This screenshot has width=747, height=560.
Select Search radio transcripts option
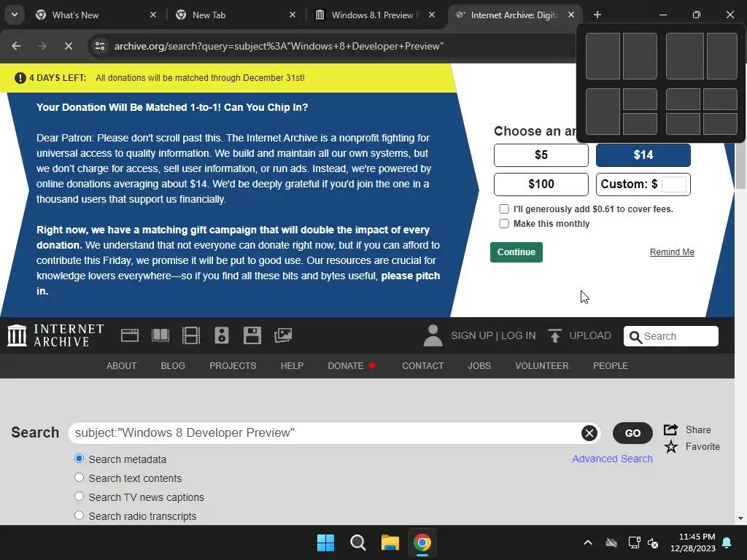[79, 516]
